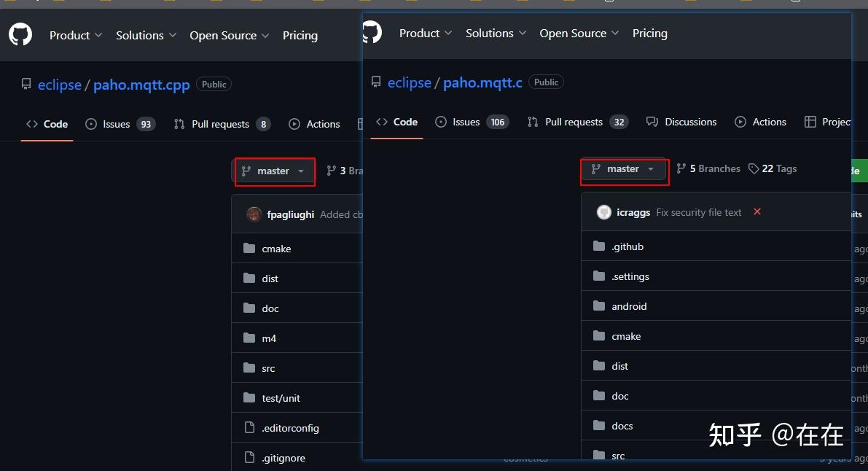Open the m4 folder
The image size is (868, 471).
pos(269,338)
